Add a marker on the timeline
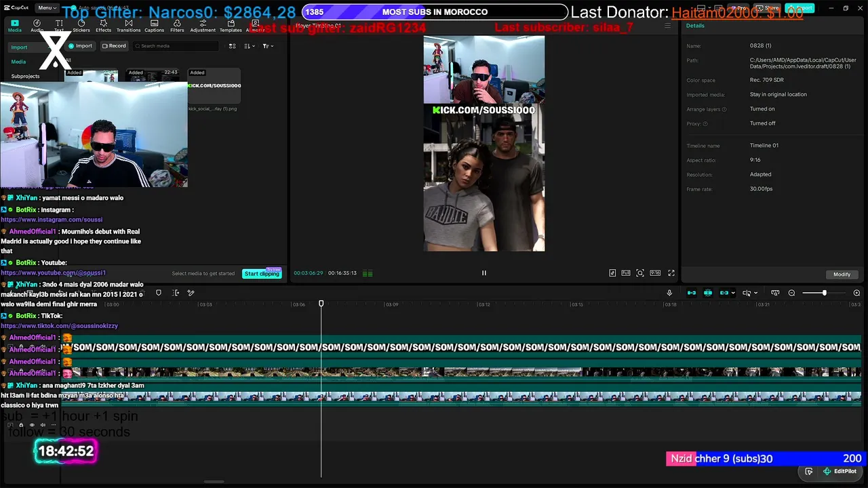The image size is (868, 488). [x=159, y=293]
